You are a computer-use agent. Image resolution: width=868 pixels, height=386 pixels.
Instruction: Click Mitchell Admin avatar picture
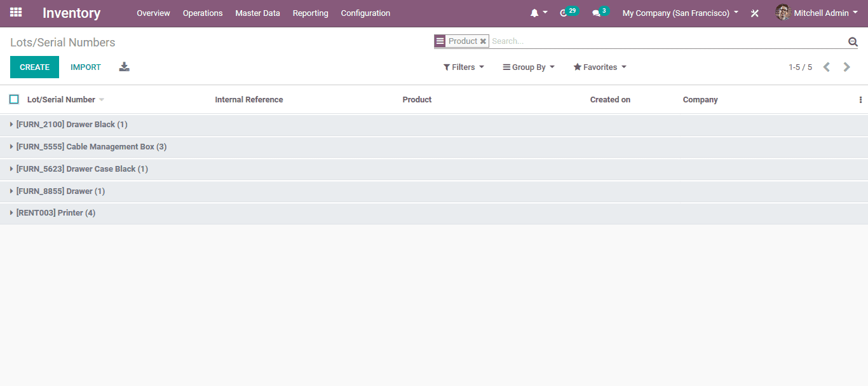(783, 13)
